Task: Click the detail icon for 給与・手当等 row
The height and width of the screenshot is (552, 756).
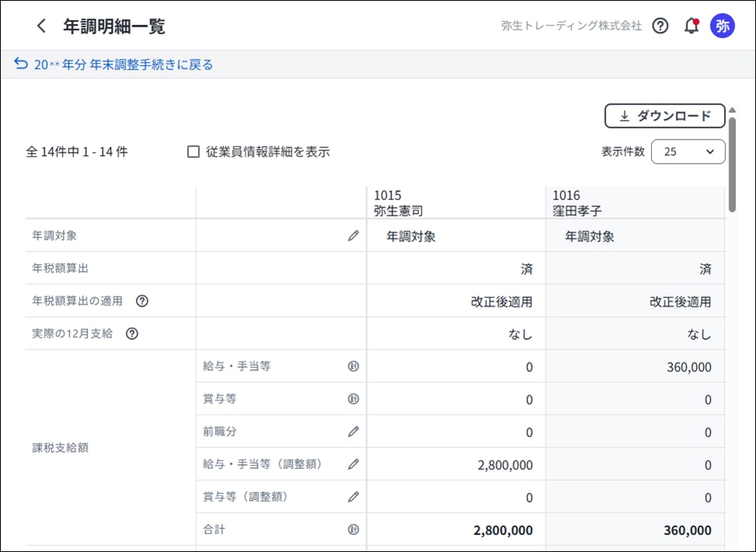Action: tap(353, 366)
